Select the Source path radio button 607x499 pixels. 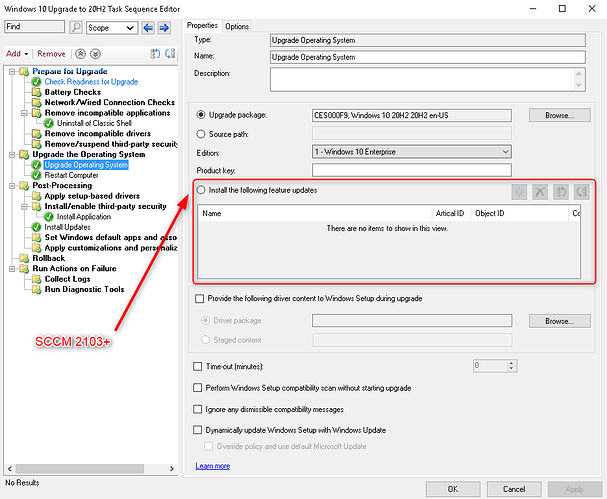click(201, 134)
